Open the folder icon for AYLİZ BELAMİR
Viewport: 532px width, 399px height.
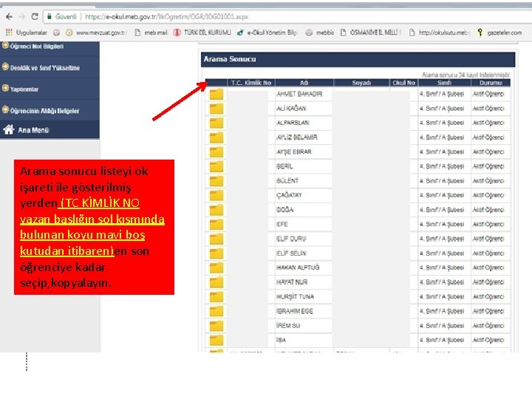tap(216, 137)
